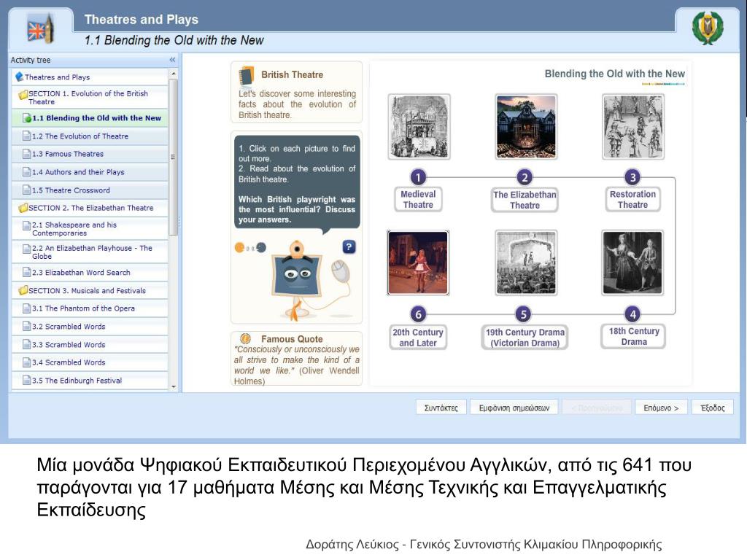
Task: Click the SECTION 2 folder icon
Action: pyautogui.click(x=23, y=208)
